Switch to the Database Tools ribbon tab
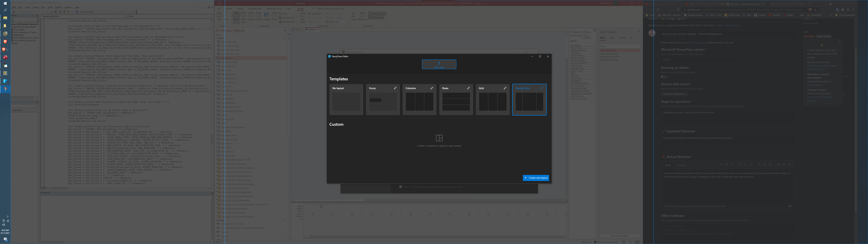 pos(274,8)
